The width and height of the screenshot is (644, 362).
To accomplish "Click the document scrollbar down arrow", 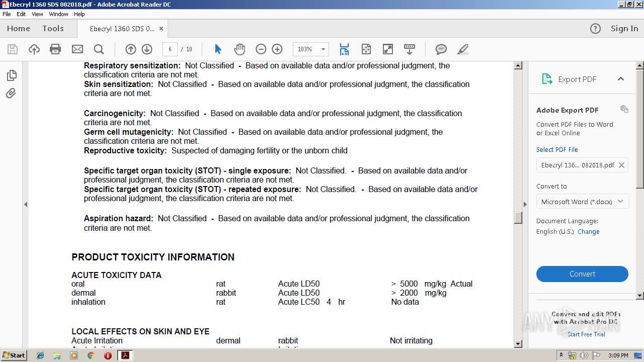I will [518, 343].
